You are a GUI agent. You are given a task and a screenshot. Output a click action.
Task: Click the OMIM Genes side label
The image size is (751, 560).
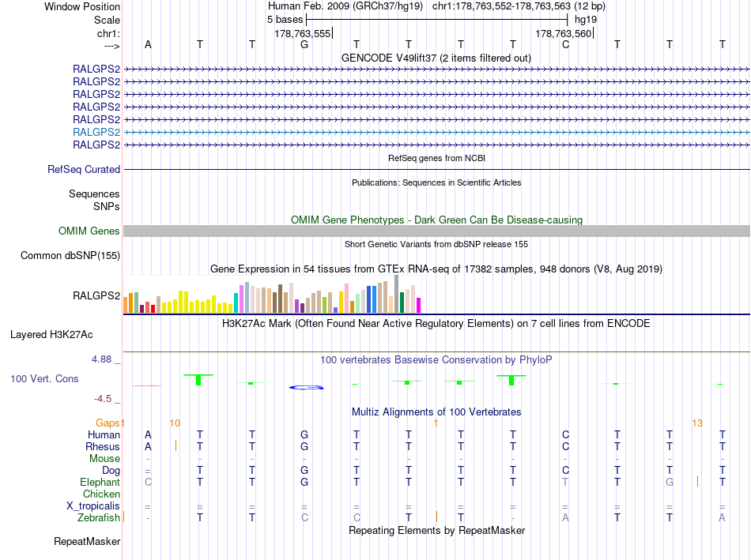(x=89, y=231)
